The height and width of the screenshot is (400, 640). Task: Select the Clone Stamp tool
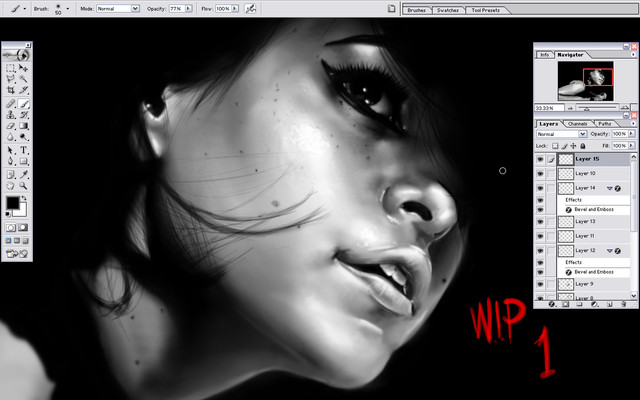coord(11,115)
